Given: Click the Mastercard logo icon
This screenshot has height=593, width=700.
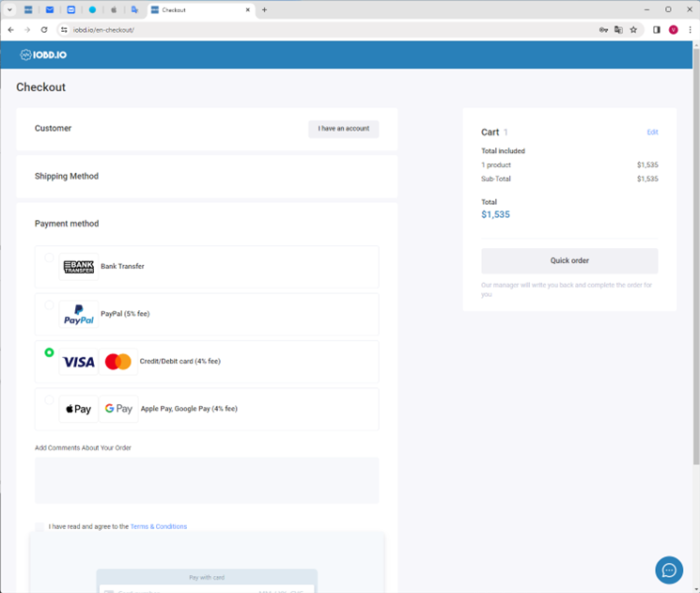Looking at the screenshot, I should coord(118,362).
